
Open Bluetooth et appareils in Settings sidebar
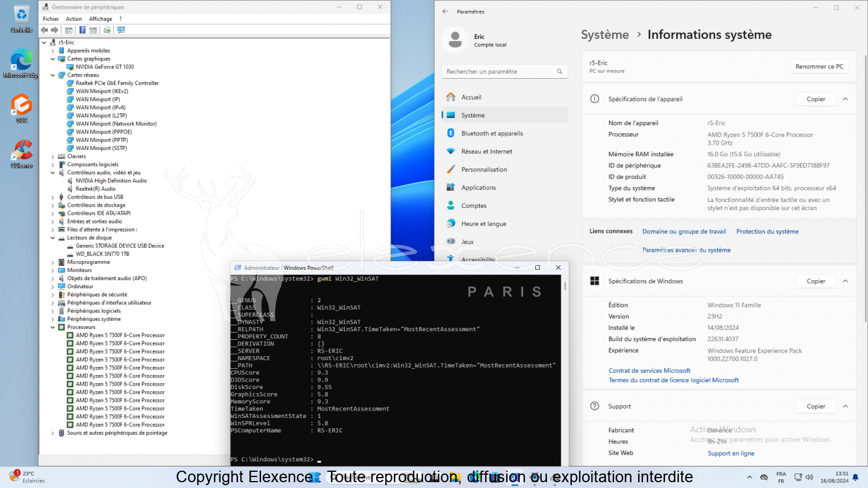(505, 133)
